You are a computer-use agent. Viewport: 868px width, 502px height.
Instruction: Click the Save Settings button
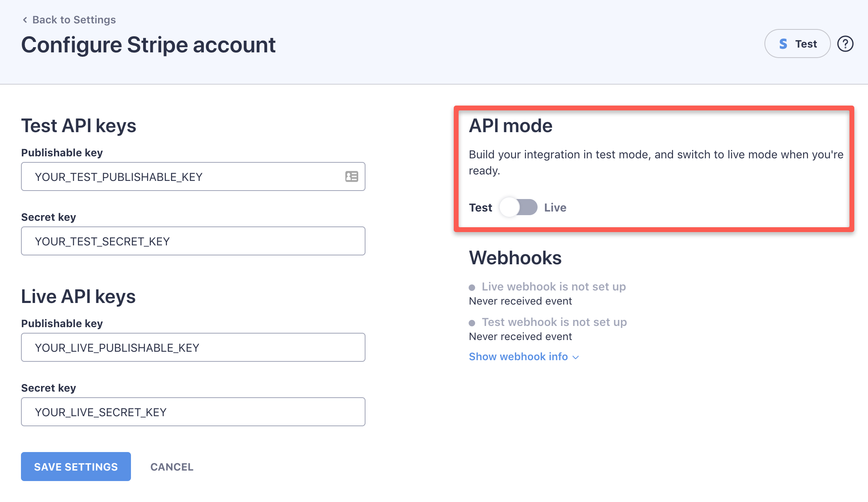click(x=76, y=467)
